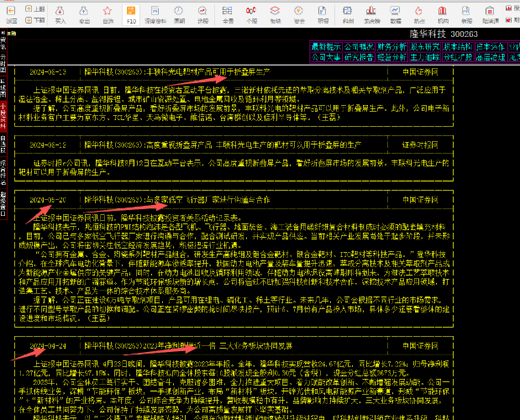
Task: Open the 买入 buy money-bag icon
Action: point(60,11)
